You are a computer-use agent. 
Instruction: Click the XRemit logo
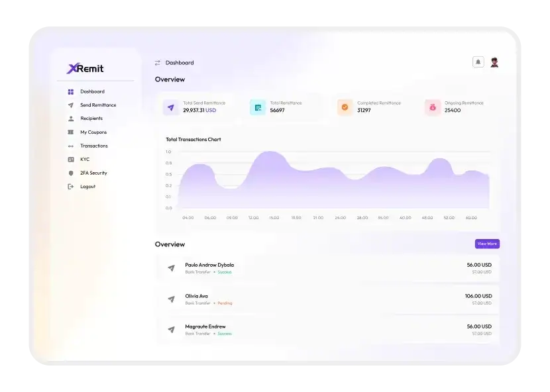[85, 68]
